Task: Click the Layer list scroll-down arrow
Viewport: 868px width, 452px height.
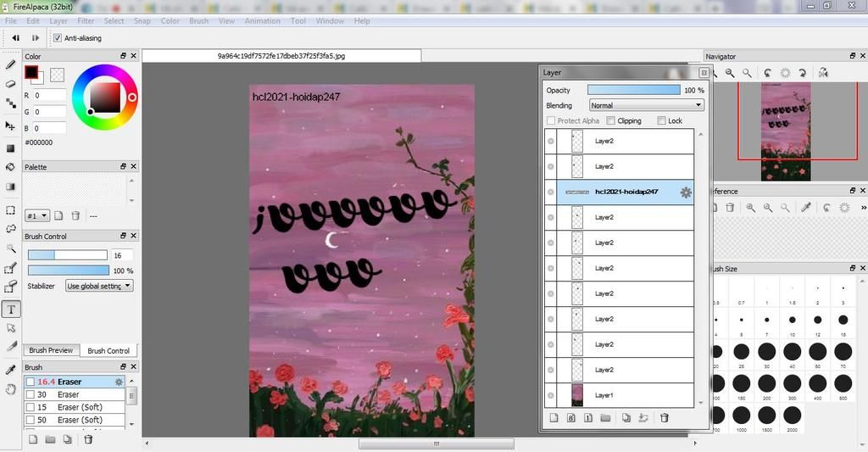Action: 701,403
